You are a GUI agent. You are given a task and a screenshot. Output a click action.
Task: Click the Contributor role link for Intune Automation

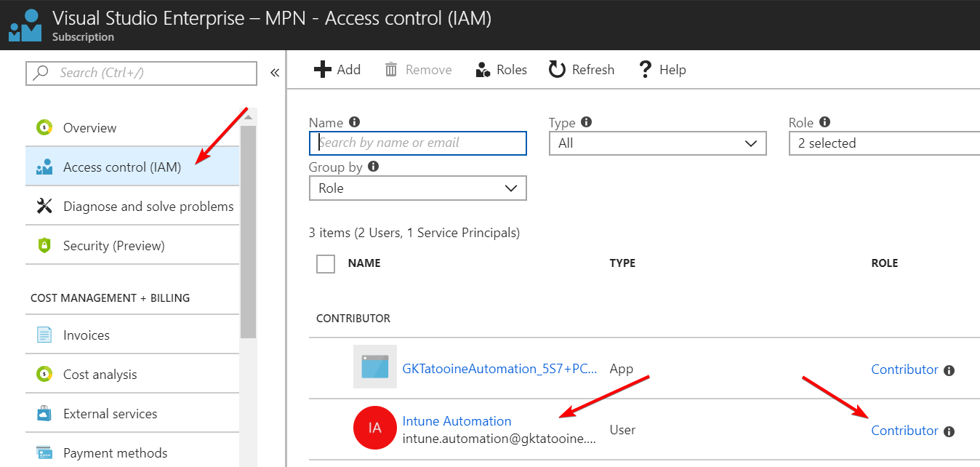904,430
